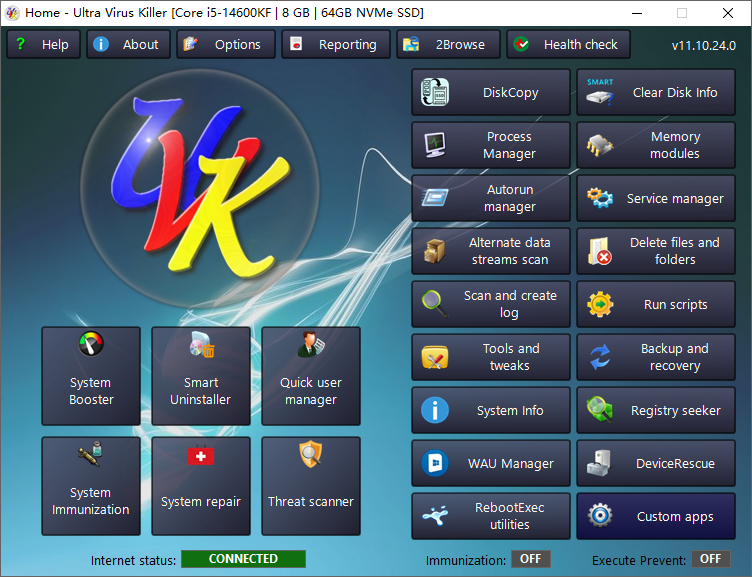Launch Threat scanner shield icon
This screenshot has height=577, width=752.
click(311, 454)
